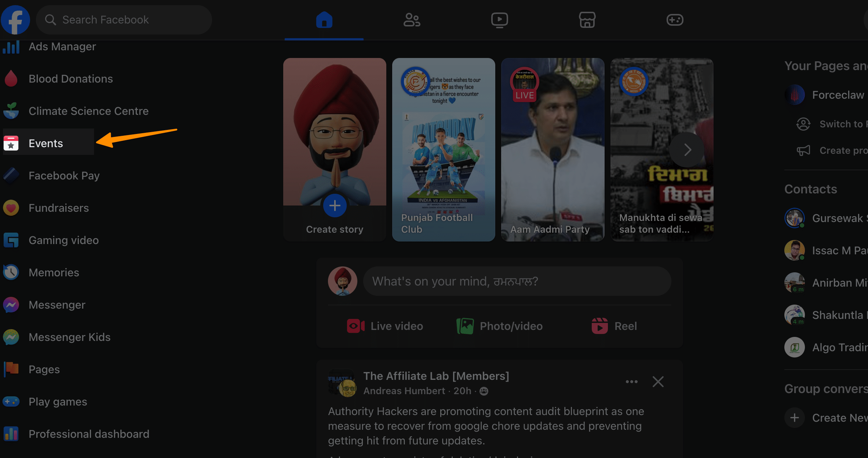Click the Photo/video post button
The width and height of the screenshot is (868, 458).
coord(499,326)
